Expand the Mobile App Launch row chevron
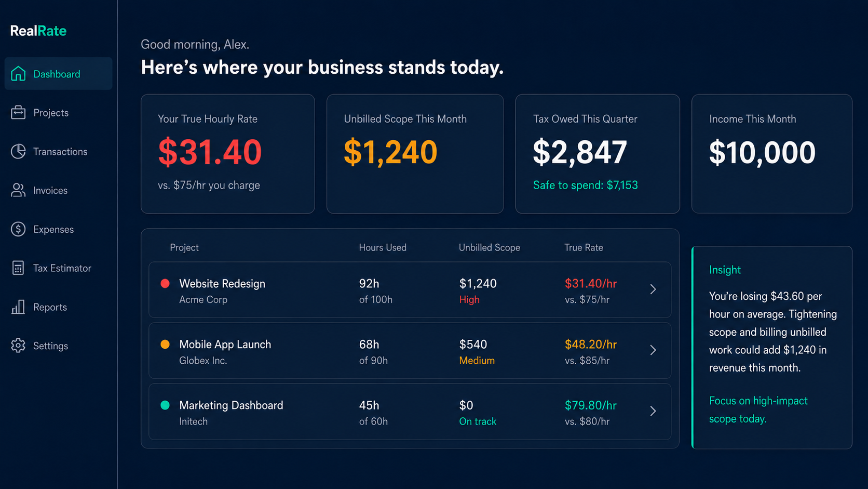Image resolution: width=868 pixels, height=489 pixels. pos(653,350)
